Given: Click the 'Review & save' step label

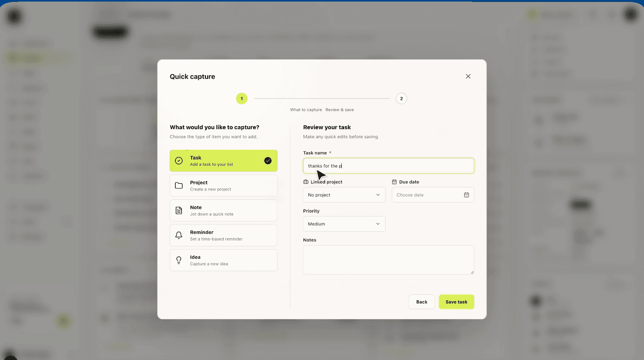Looking at the screenshot, I should coord(339,110).
